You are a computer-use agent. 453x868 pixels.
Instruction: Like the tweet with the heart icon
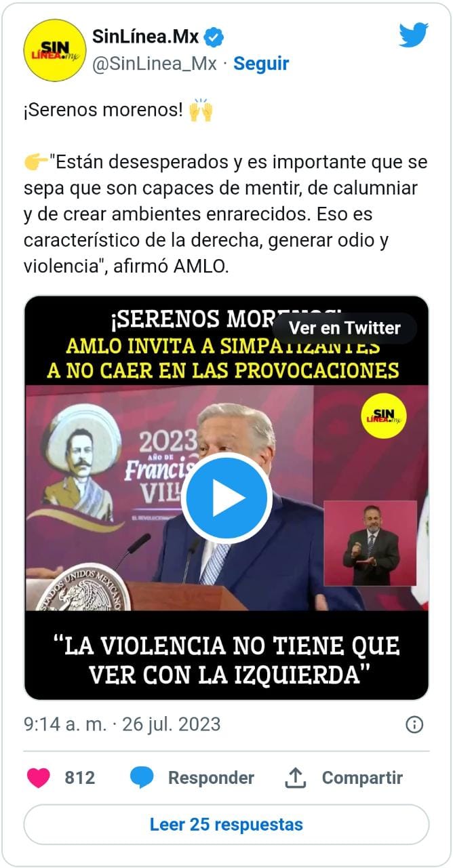(x=39, y=778)
